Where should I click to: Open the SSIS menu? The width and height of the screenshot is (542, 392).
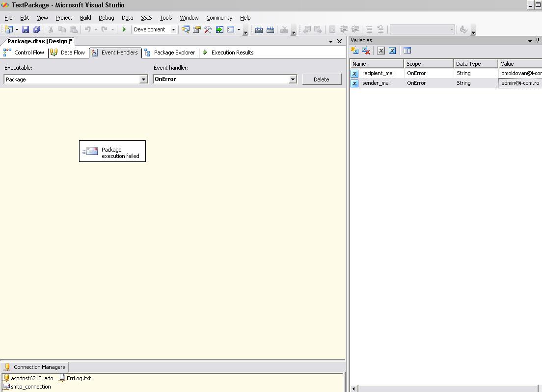[x=146, y=18]
